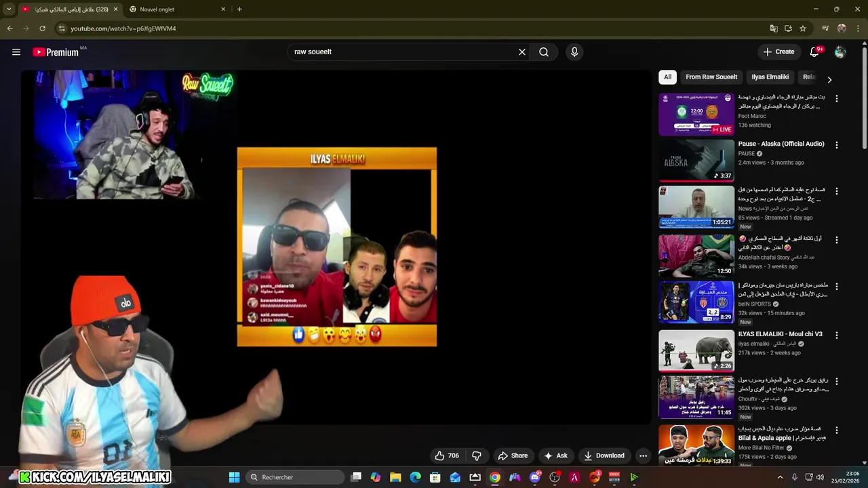
Task: Translate this page icon in address bar
Action: [x=774, y=28]
